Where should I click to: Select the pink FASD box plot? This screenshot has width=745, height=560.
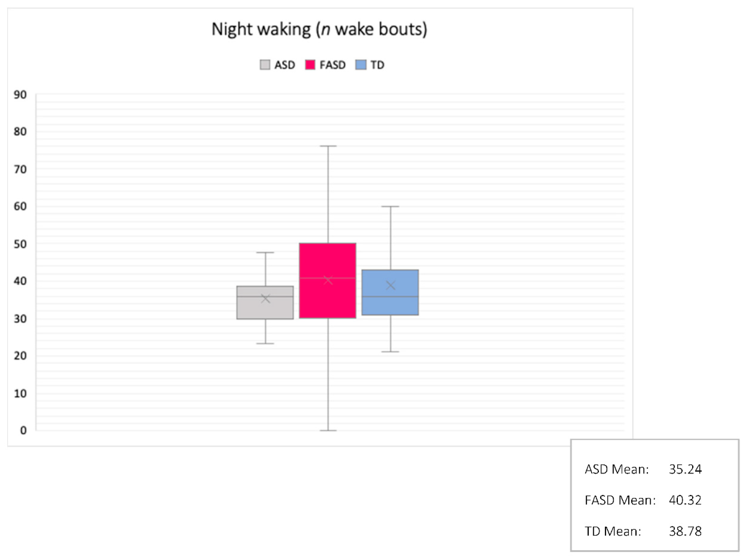pyautogui.click(x=328, y=281)
